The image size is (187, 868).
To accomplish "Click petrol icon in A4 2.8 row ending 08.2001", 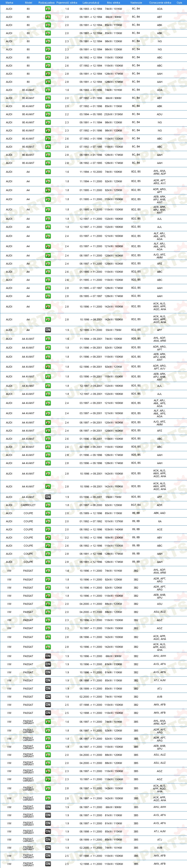I will click(48, 319).
